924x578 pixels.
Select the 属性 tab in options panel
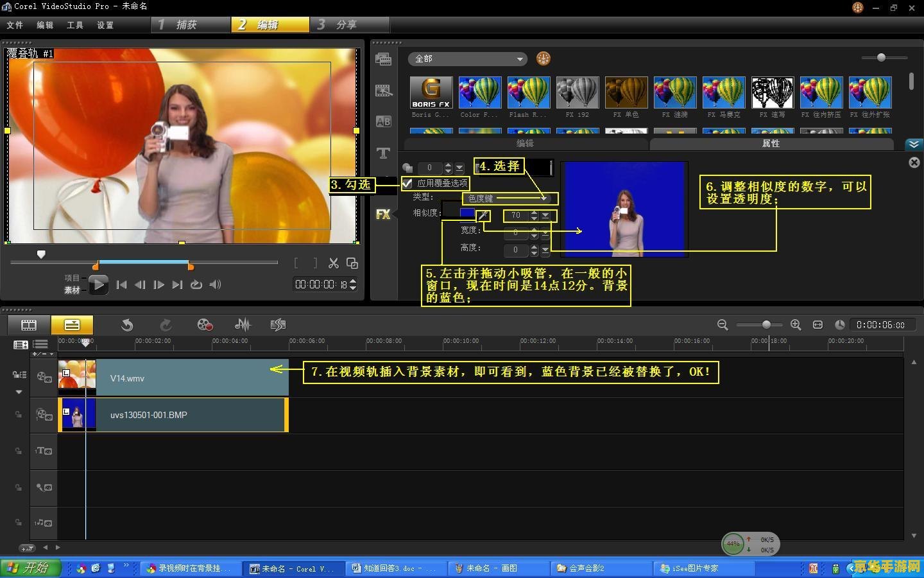point(771,144)
